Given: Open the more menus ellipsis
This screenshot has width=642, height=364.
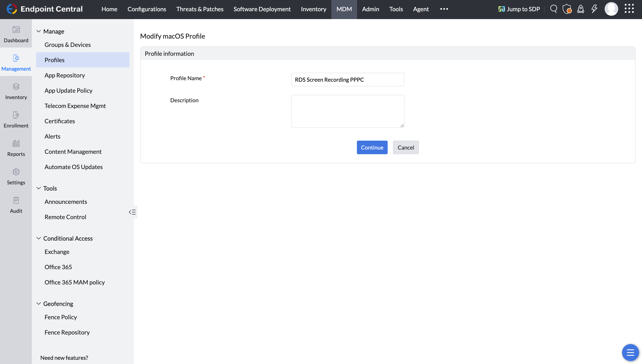Looking at the screenshot, I should [444, 9].
